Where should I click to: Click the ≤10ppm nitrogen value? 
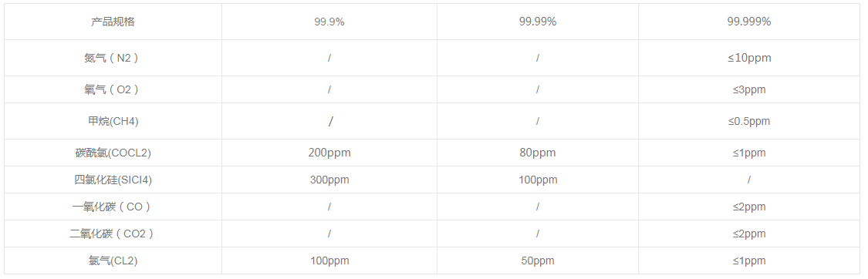pos(749,58)
